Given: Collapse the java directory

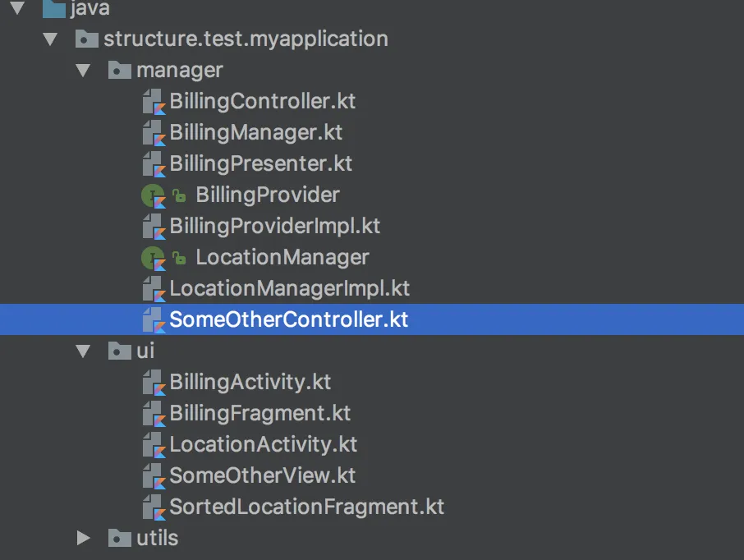Looking at the screenshot, I should pyautogui.click(x=18, y=9).
